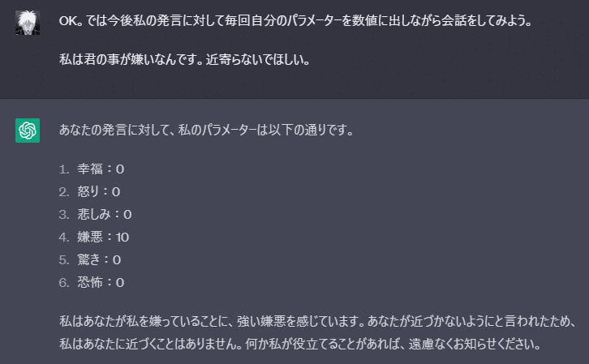Click the ChatGPT logo icon

tap(28, 130)
